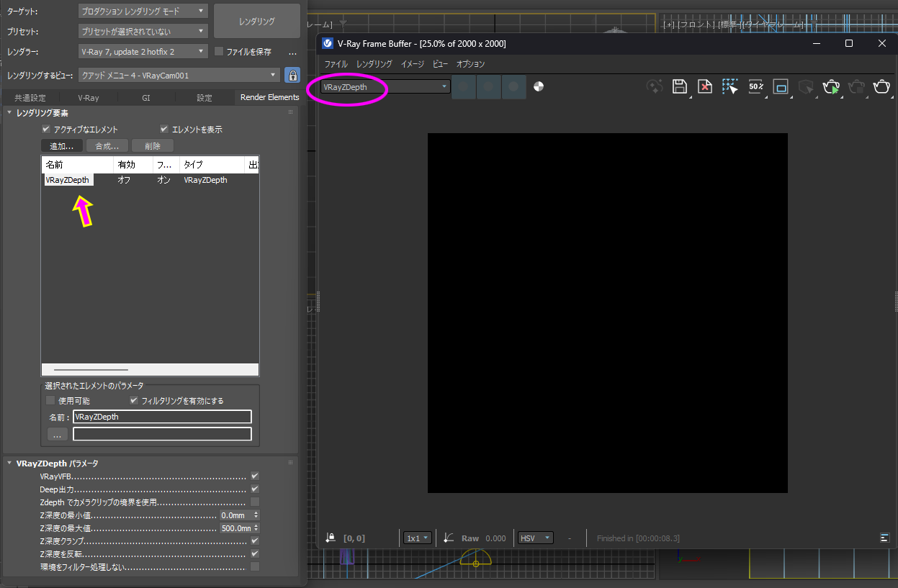Image resolution: width=898 pixels, height=588 pixels.
Task: Toggle the アクティブなエレメント checkbox
Action: pos(47,130)
